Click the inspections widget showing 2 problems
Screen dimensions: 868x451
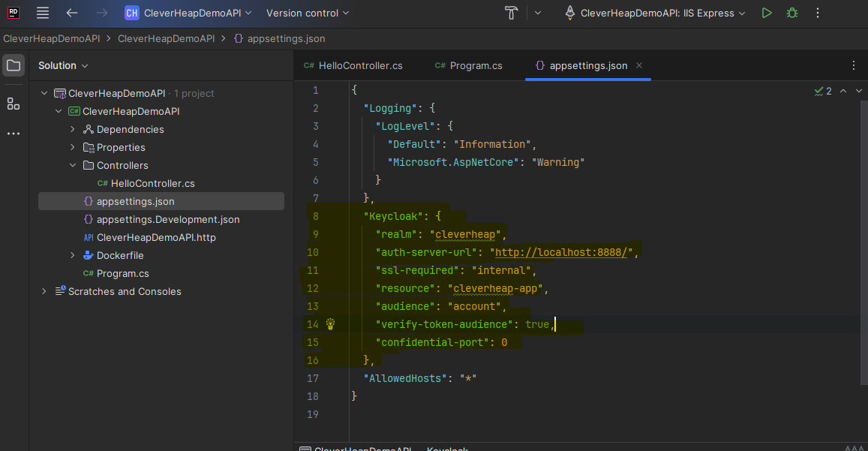point(823,90)
